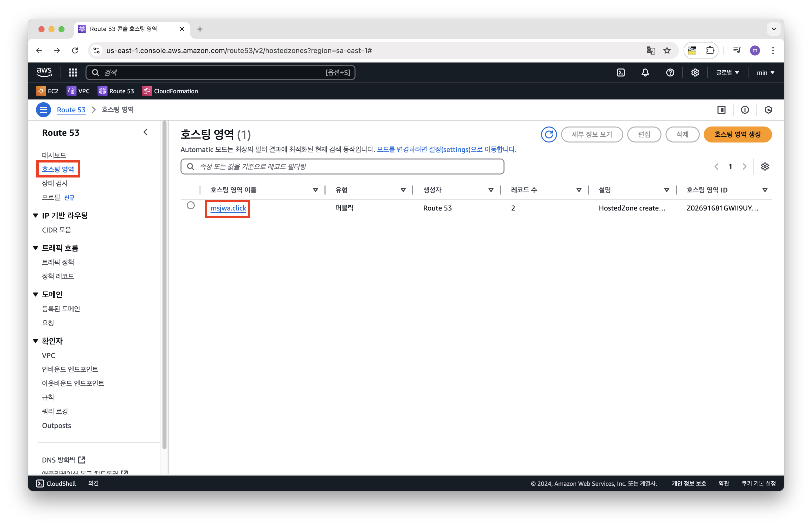Open the min account dropdown
Viewport: 812px width, 528px height.
[x=765, y=73]
